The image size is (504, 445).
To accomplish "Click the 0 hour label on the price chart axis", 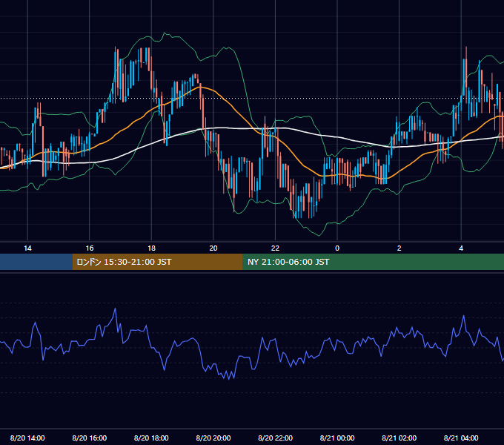I will pyautogui.click(x=337, y=248).
